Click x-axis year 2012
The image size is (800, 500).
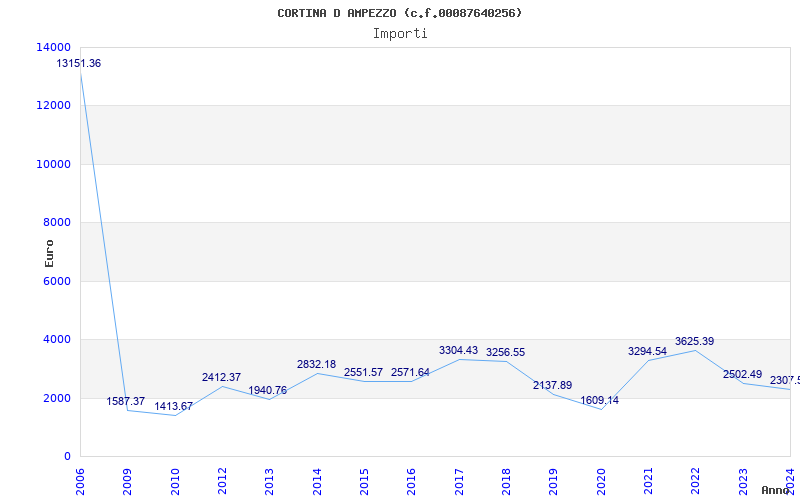pos(222,482)
